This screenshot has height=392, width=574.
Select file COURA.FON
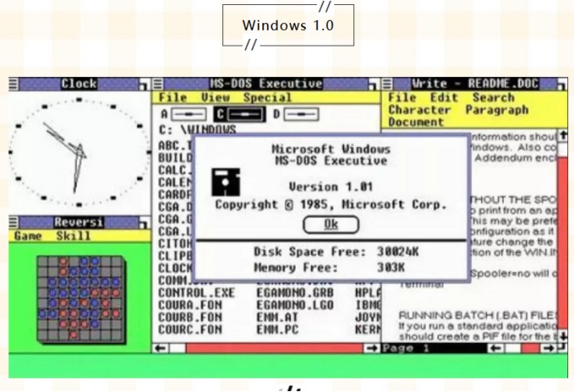pyautogui.click(x=190, y=305)
